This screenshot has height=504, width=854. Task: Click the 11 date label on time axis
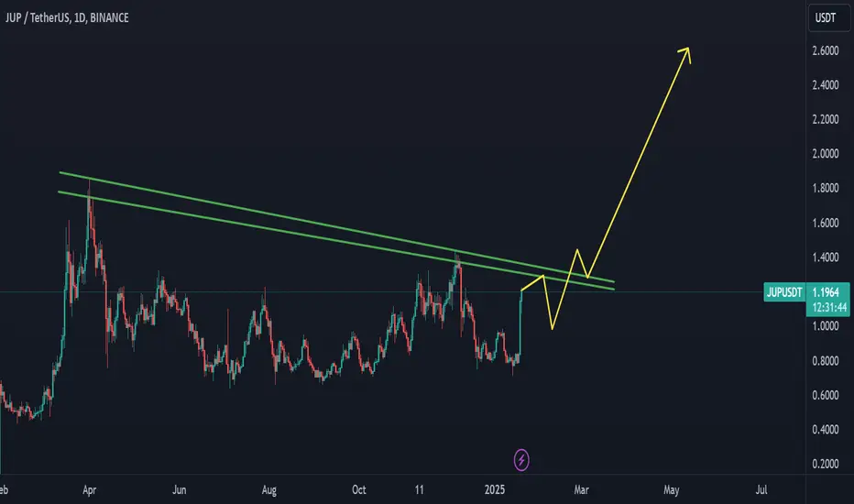419,490
